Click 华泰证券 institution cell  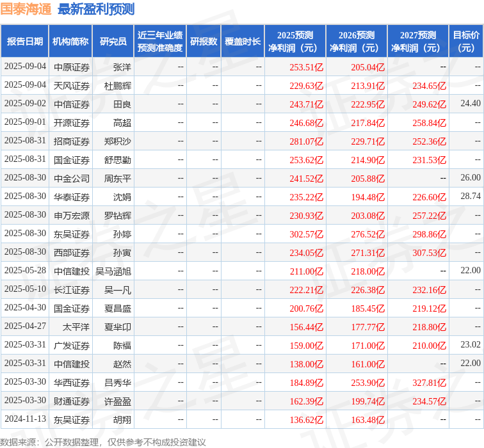click(x=72, y=197)
